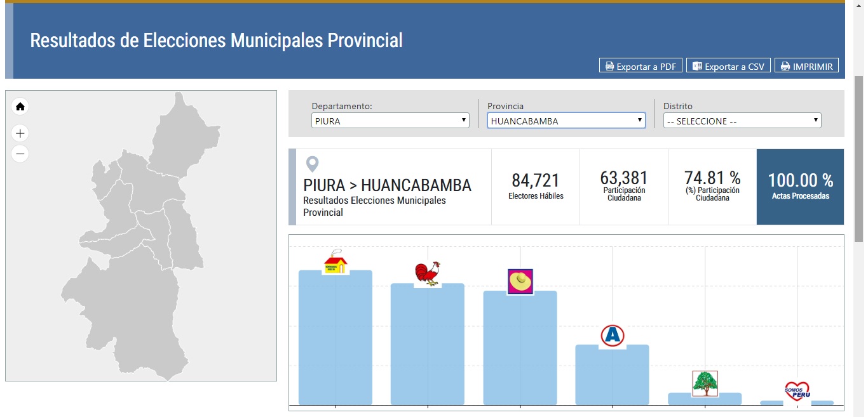The height and width of the screenshot is (417, 868).
Task: Click the Actas Procesadas 100.00 % panel
Action: click(800, 187)
